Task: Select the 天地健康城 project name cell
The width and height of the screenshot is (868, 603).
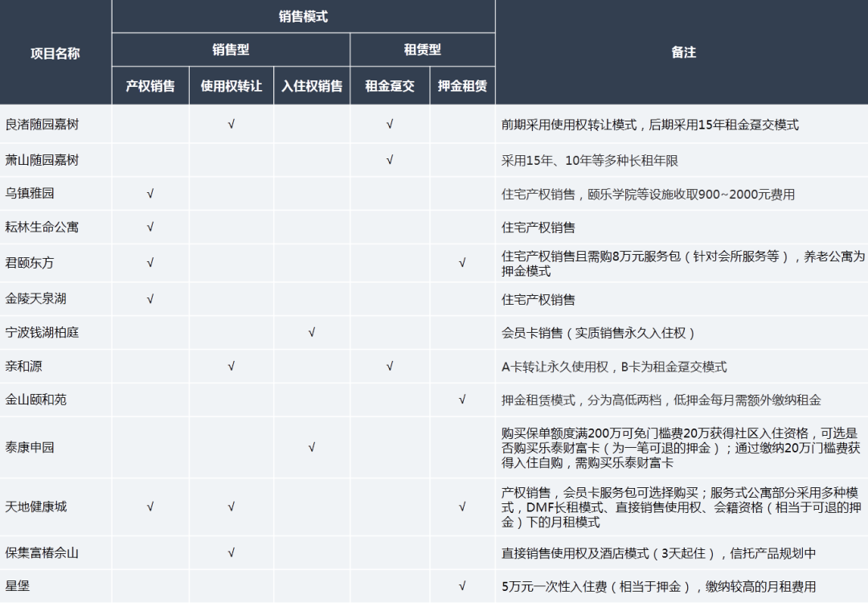Action: click(x=36, y=507)
